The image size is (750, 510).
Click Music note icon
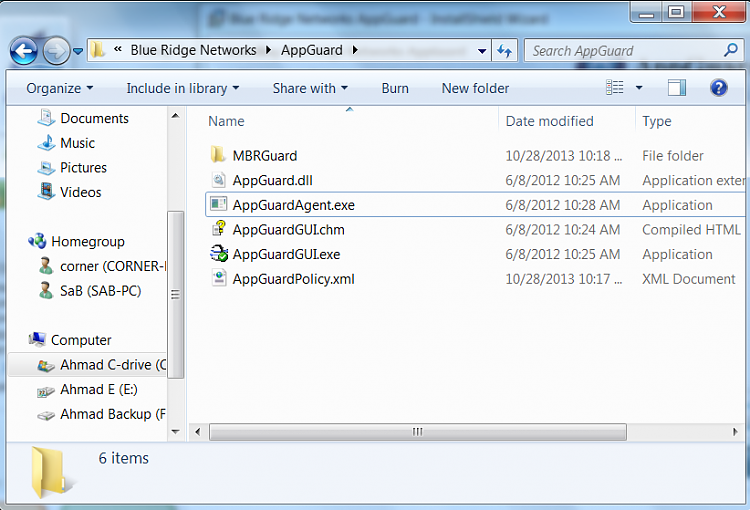(46, 143)
